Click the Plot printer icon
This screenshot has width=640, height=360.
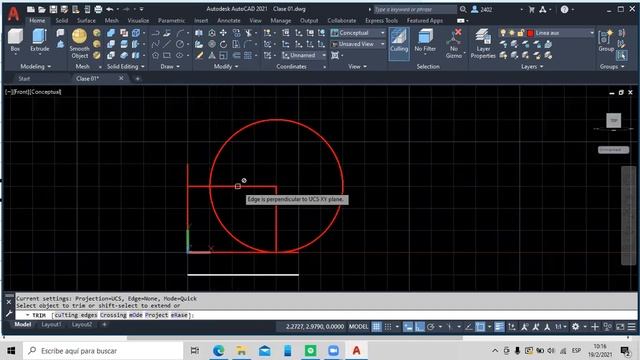[98, 9]
